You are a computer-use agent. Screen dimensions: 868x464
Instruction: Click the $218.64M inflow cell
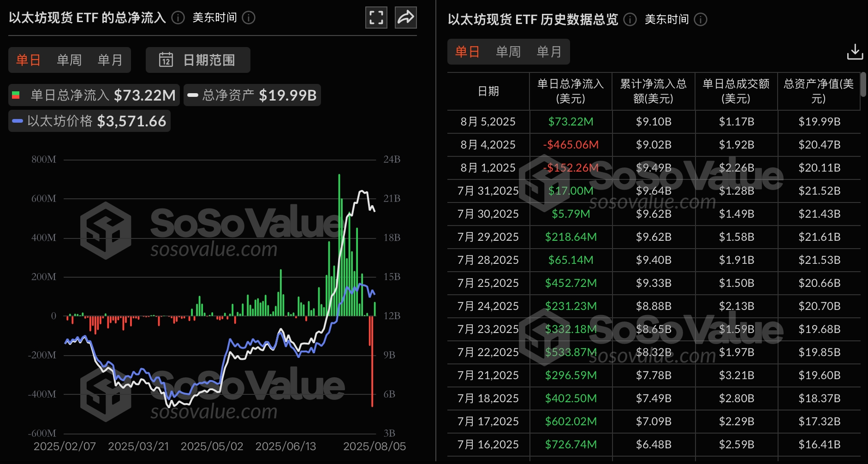[x=571, y=237]
